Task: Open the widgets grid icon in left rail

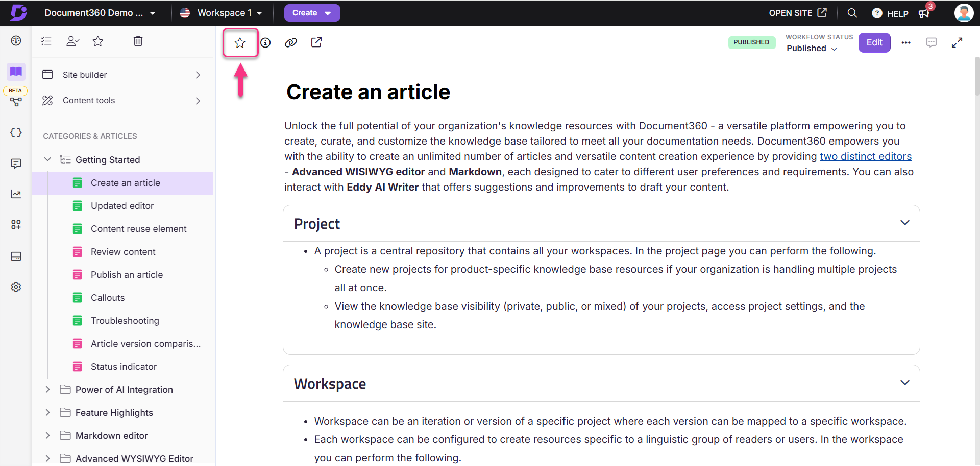Action: (16, 225)
